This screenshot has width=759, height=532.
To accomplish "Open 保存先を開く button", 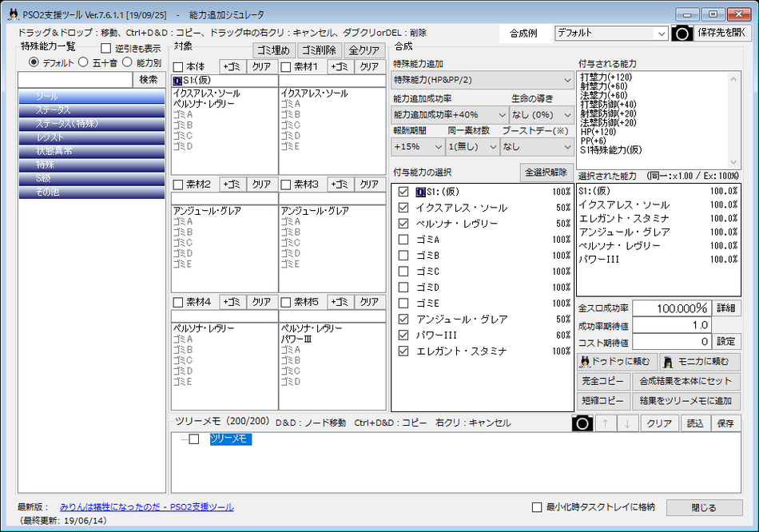I will (721, 34).
